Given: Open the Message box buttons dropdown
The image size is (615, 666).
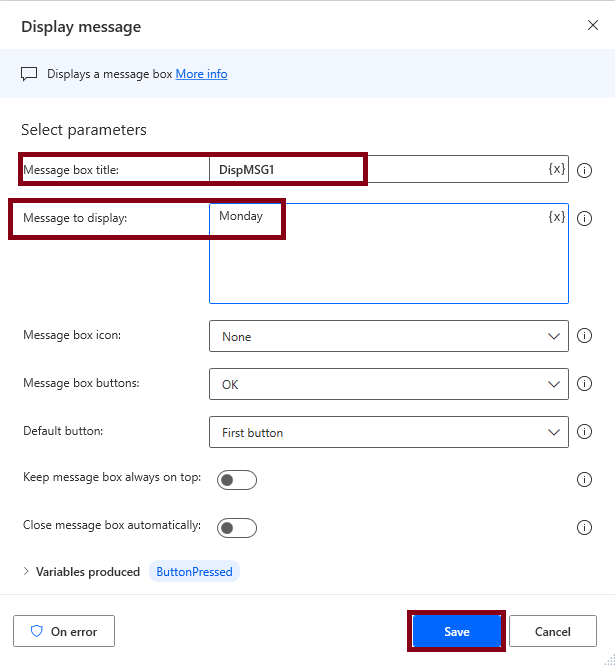Looking at the screenshot, I should pyautogui.click(x=388, y=384).
